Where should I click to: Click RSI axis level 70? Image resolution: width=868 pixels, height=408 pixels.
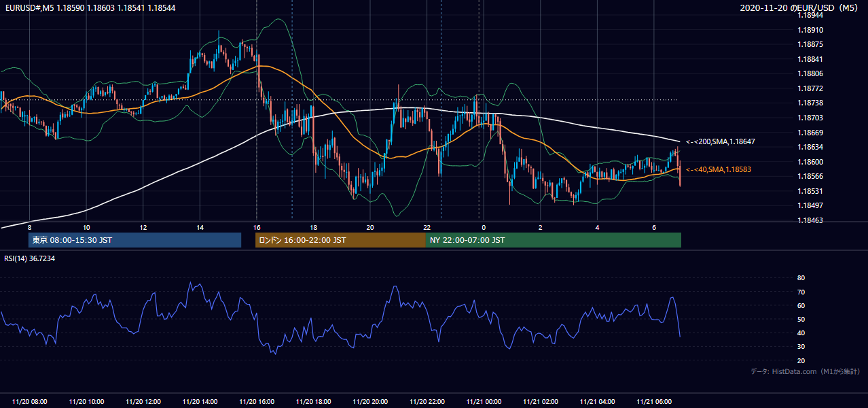point(801,292)
